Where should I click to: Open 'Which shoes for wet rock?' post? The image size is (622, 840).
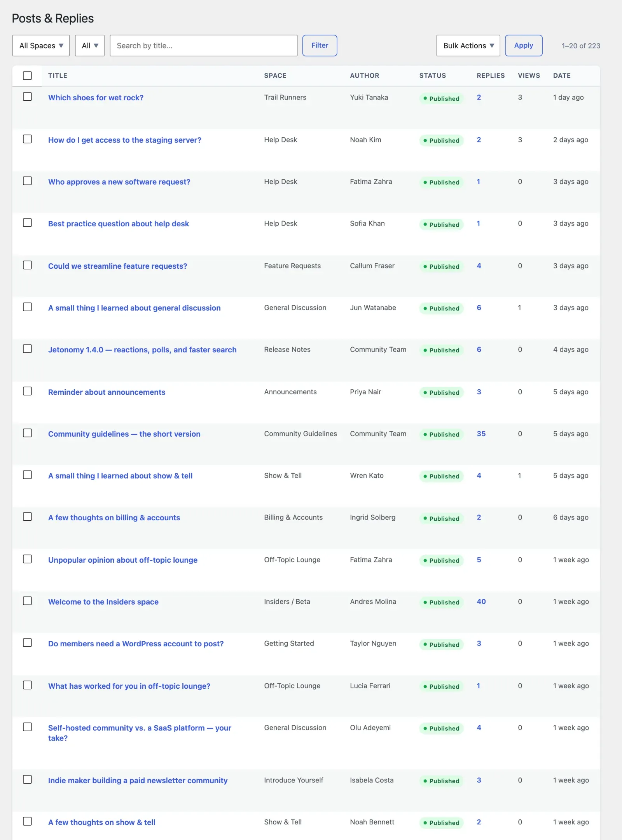pos(96,98)
